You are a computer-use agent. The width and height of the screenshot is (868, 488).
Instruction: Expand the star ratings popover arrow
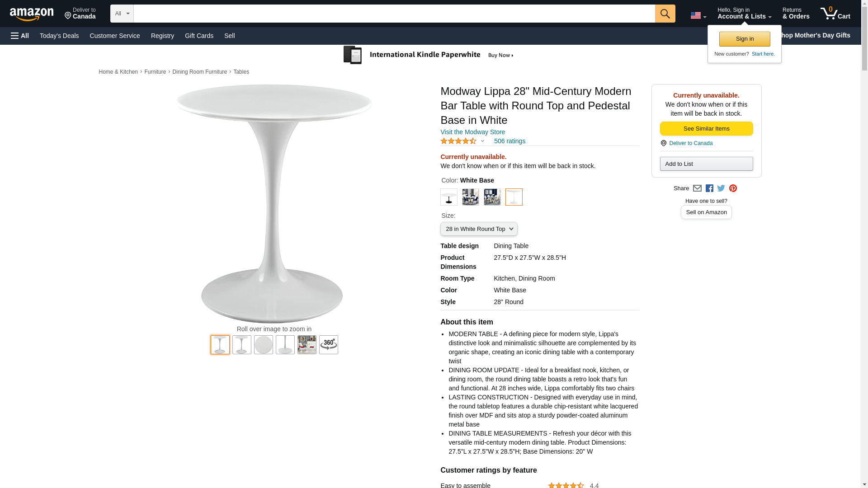[482, 141]
